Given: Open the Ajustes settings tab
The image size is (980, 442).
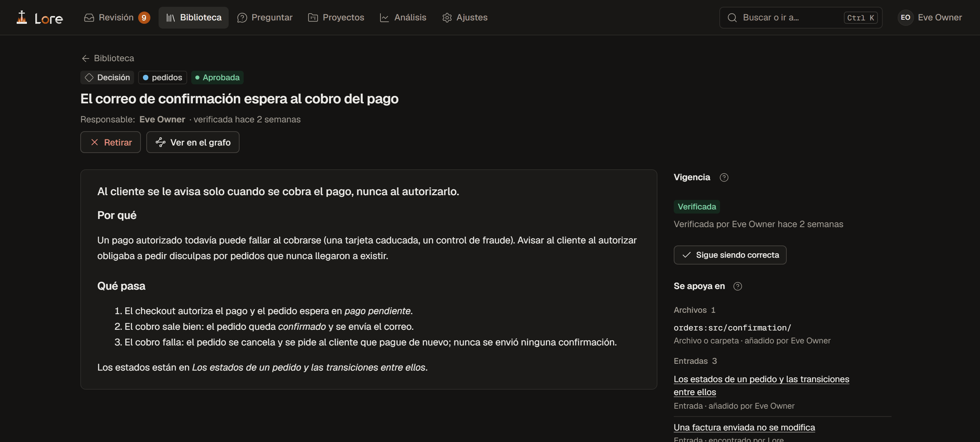Looking at the screenshot, I should click(464, 17).
